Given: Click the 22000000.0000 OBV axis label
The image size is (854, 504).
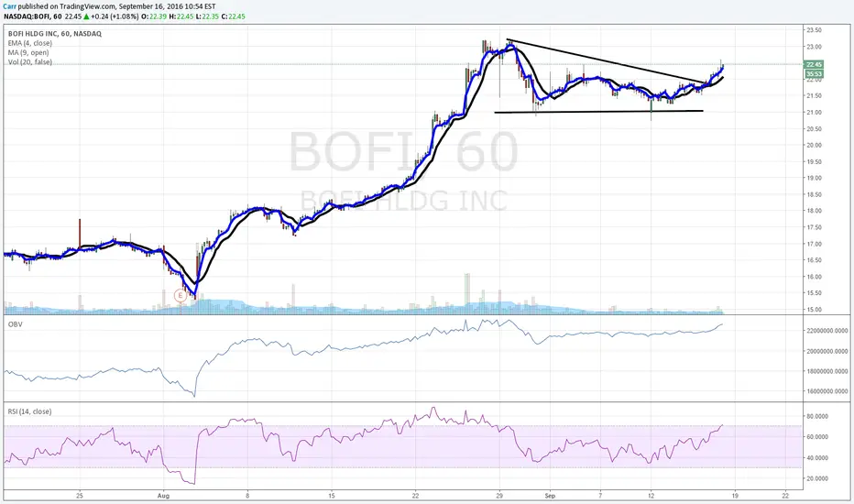Looking at the screenshot, I should tap(827, 331).
